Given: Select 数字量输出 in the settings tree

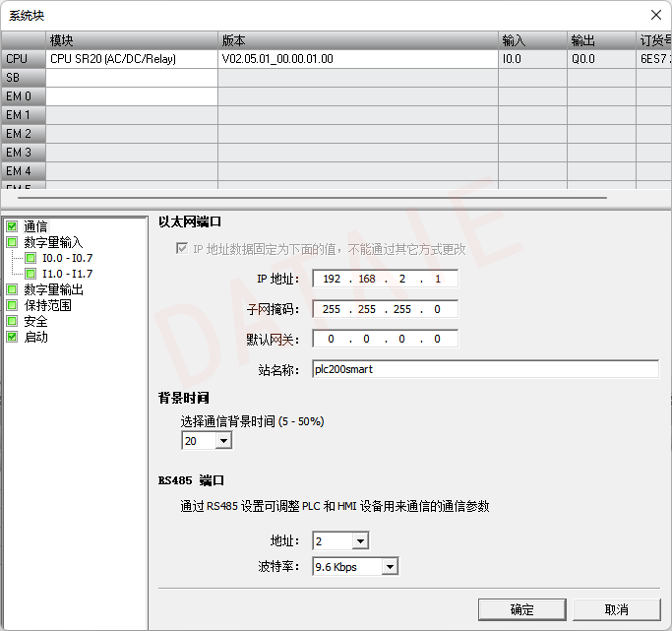Looking at the screenshot, I should click(x=53, y=289).
